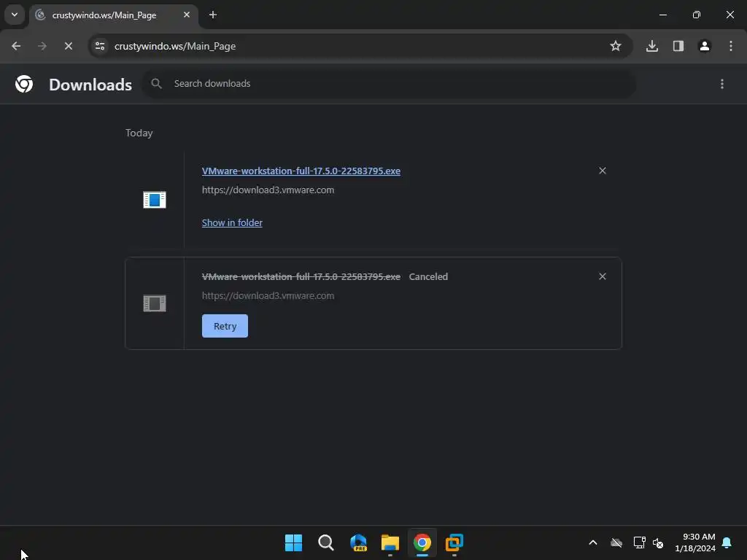Stop loading the page
The height and width of the screenshot is (560, 747).
[x=69, y=46]
